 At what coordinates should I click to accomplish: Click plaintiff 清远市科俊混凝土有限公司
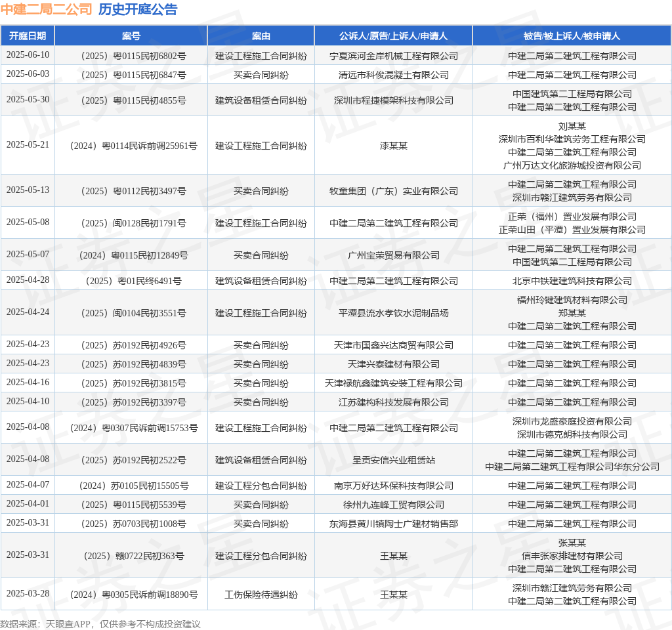pos(394,75)
